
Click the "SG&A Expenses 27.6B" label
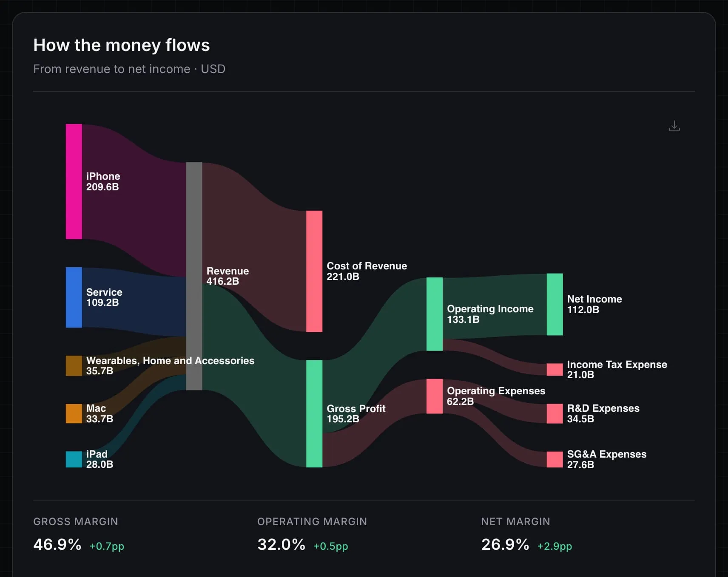tap(606, 459)
